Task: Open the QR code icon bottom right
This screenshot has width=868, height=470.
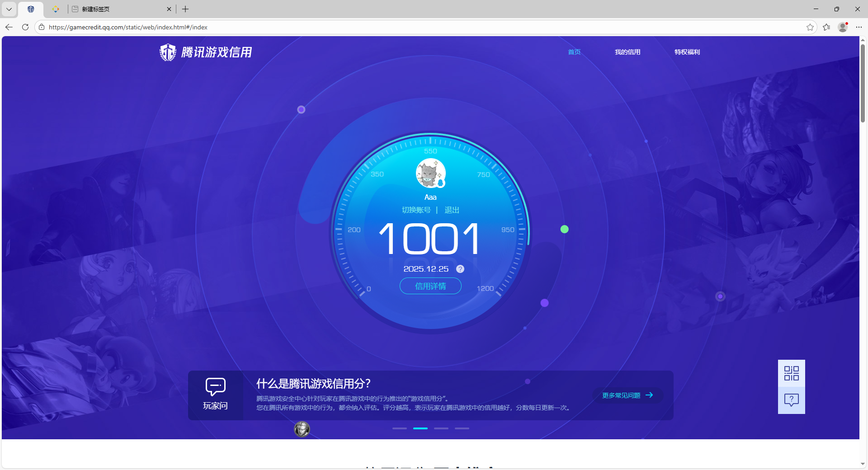Action: click(791, 373)
